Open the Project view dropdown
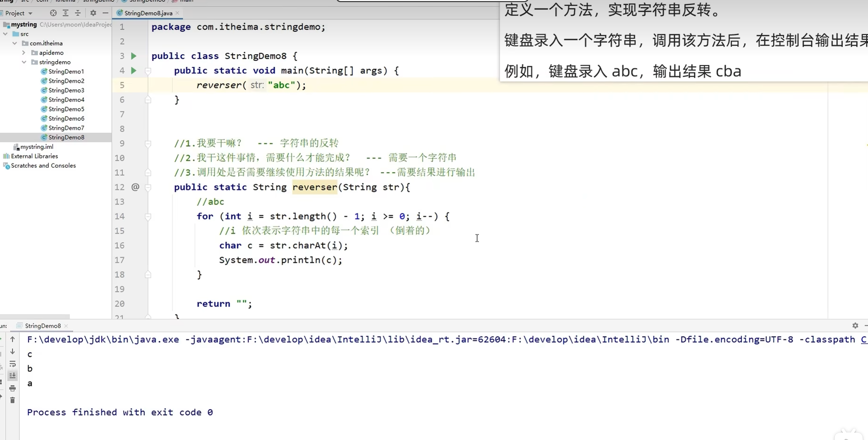This screenshot has width=868, height=440. tap(30, 13)
